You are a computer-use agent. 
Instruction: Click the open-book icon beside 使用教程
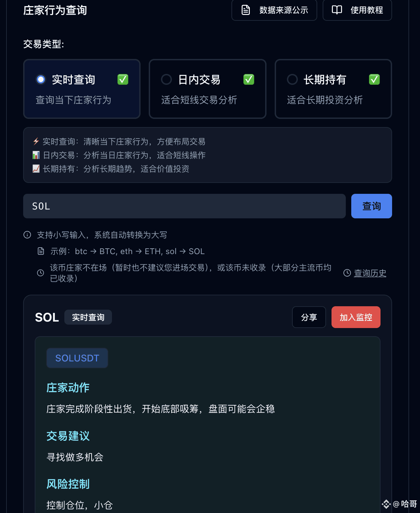click(337, 10)
